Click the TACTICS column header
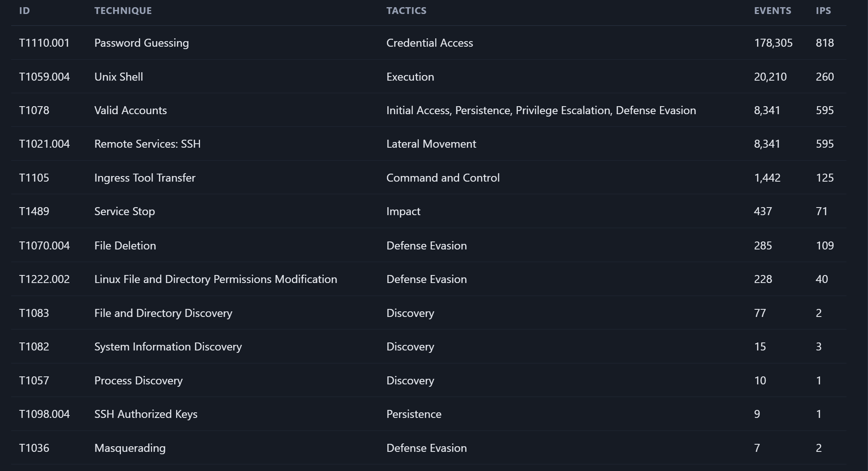868x471 pixels. [x=406, y=11]
